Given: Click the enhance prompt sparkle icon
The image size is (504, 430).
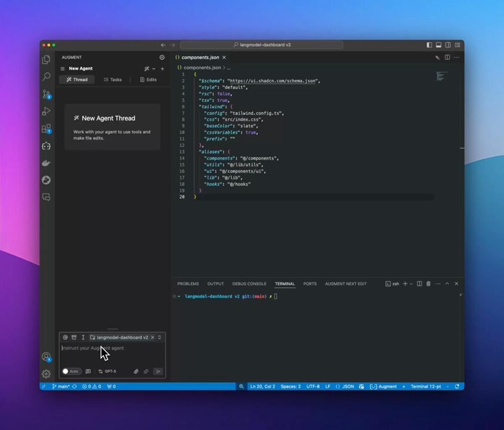Looking at the screenshot, I should coord(146,371).
